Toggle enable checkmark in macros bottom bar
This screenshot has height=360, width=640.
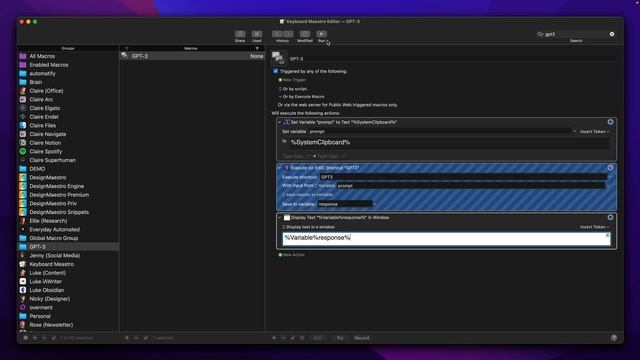(146, 338)
